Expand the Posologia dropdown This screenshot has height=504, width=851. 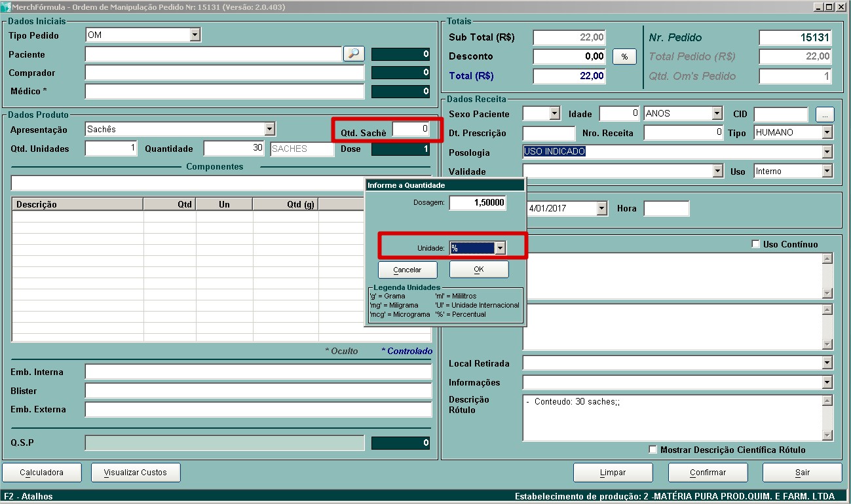827,153
